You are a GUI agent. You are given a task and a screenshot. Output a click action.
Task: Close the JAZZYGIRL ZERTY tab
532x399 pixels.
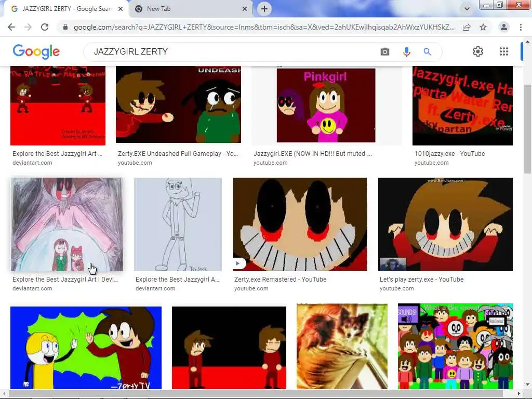[x=121, y=9]
